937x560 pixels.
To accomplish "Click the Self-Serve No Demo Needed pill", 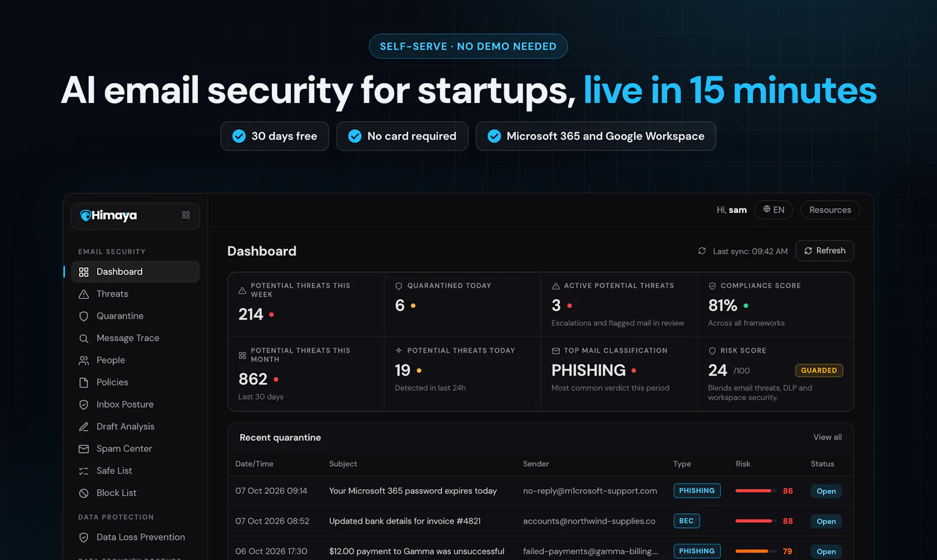I will click(468, 46).
